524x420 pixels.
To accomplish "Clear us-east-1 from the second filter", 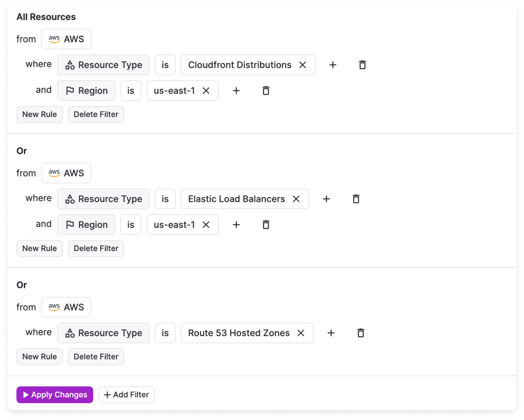I will click(x=206, y=224).
